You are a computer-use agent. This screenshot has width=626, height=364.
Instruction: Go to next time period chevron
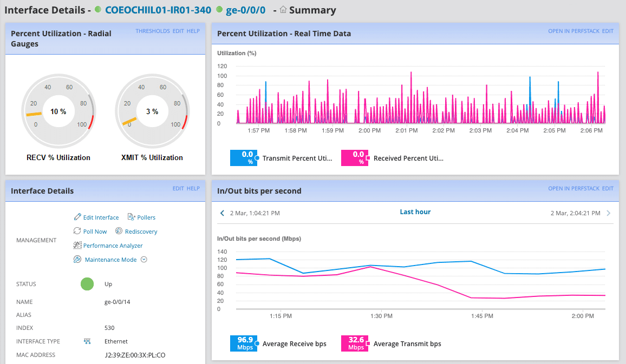pyautogui.click(x=609, y=213)
